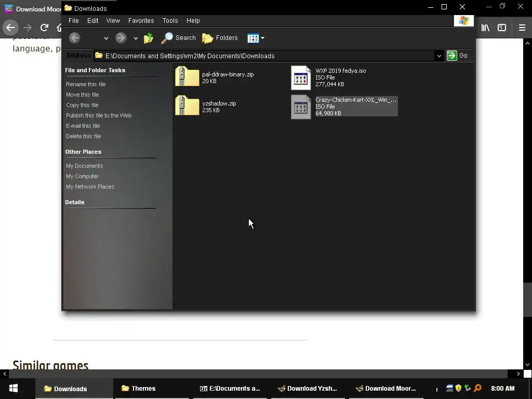This screenshot has width=532, height=399.
Task: Open the Windows Start button
Action: click(x=14, y=389)
